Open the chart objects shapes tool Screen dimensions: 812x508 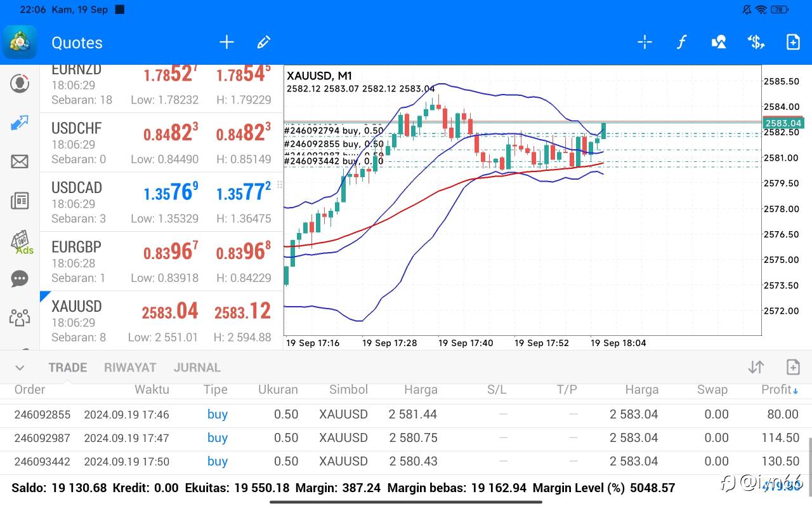click(x=719, y=43)
